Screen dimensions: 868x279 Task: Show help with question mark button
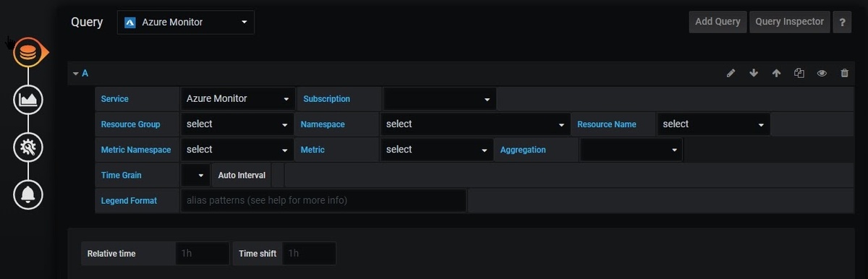point(842,22)
